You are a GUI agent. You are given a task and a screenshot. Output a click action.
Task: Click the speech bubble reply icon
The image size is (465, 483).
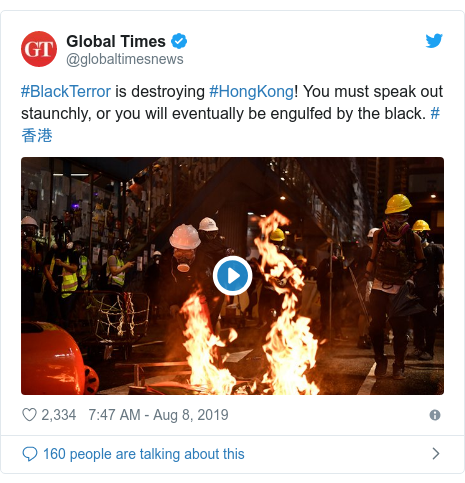30,454
